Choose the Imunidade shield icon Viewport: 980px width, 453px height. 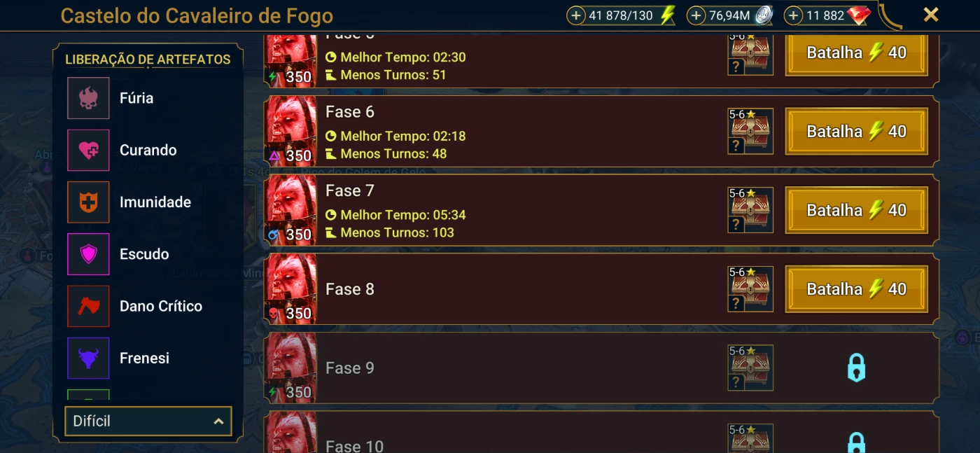point(88,202)
